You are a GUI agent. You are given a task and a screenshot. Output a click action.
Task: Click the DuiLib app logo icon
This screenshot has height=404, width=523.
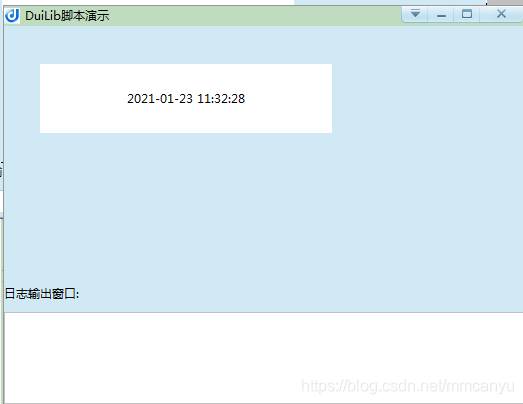coord(12,15)
